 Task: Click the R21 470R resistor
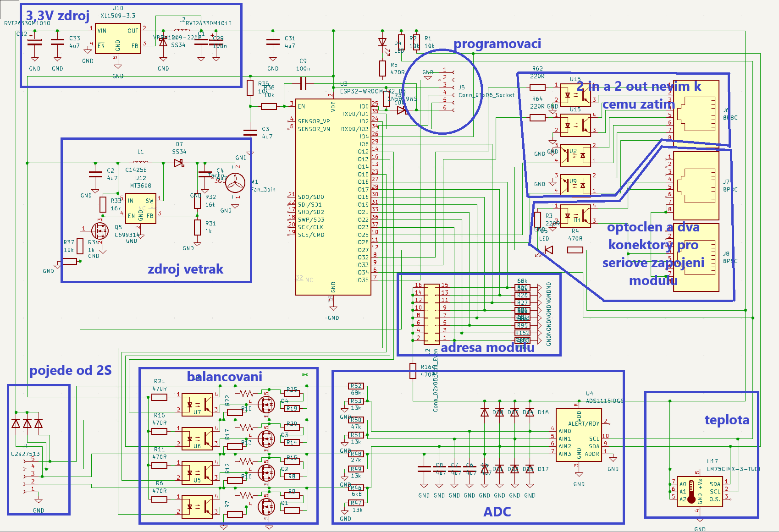(x=159, y=397)
